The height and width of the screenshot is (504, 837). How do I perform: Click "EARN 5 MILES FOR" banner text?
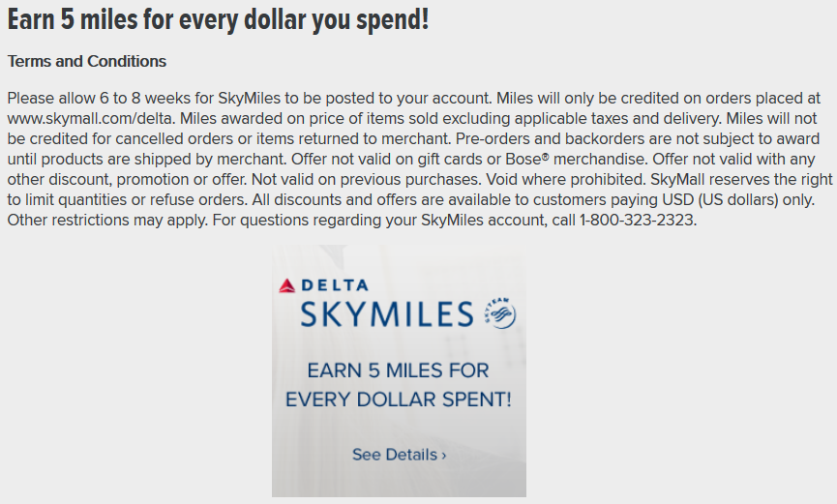coord(398,371)
